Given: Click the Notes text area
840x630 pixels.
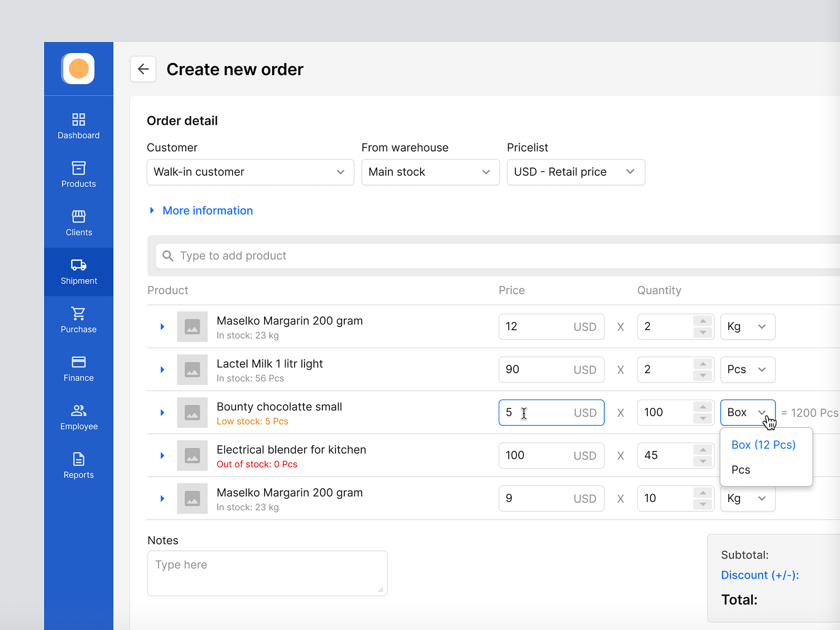Looking at the screenshot, I should point(267,572).
